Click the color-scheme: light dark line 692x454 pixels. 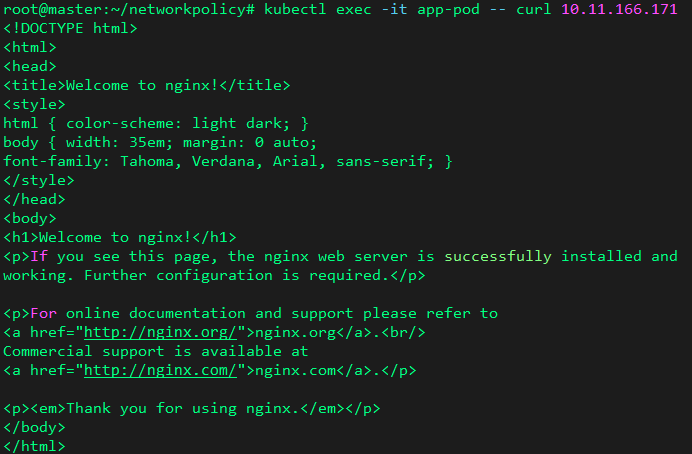(155, 123)
